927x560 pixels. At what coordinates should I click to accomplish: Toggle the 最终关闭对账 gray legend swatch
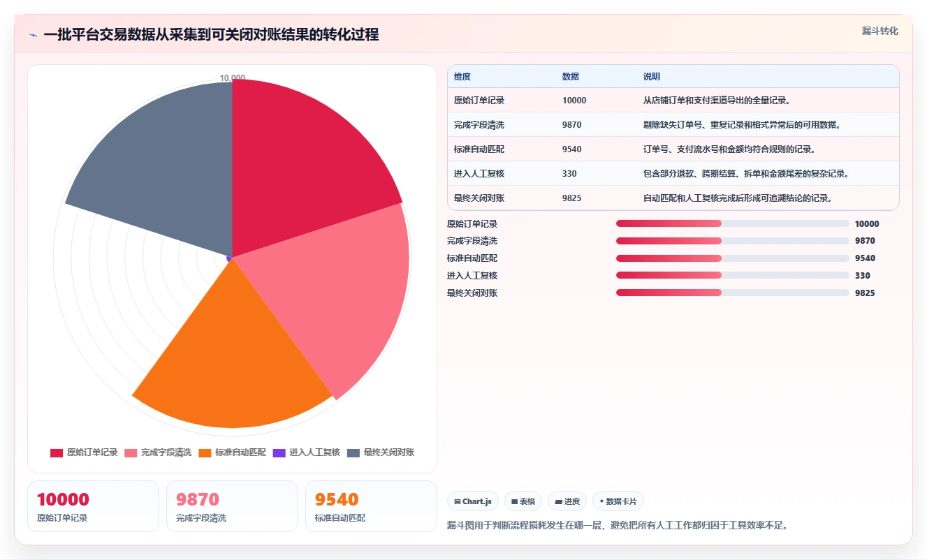(353, 452)
